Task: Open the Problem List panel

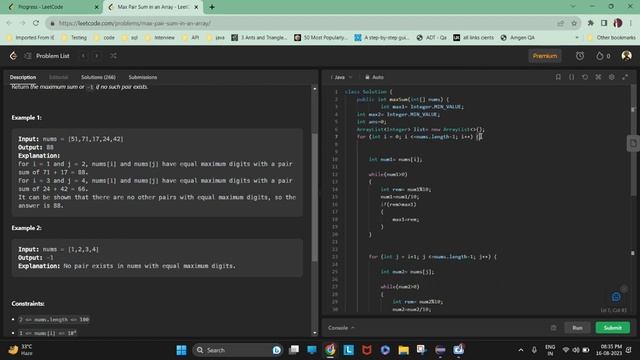Action: click(47, 56)
